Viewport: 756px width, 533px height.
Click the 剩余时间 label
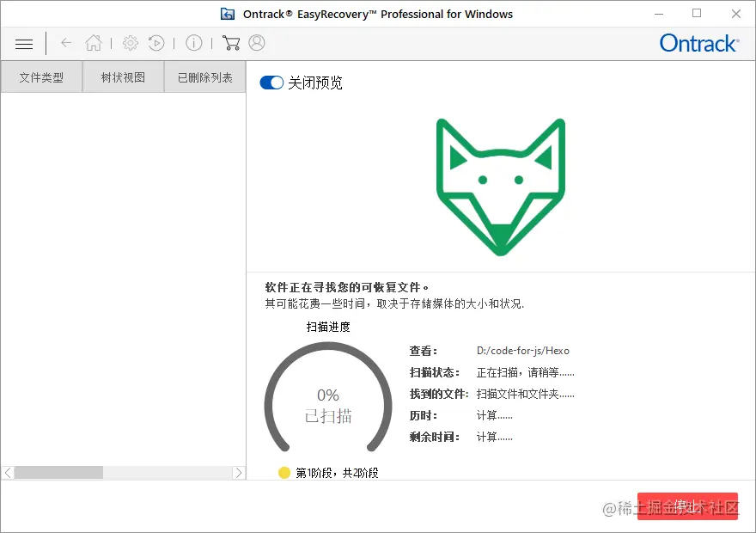(434, 437)
